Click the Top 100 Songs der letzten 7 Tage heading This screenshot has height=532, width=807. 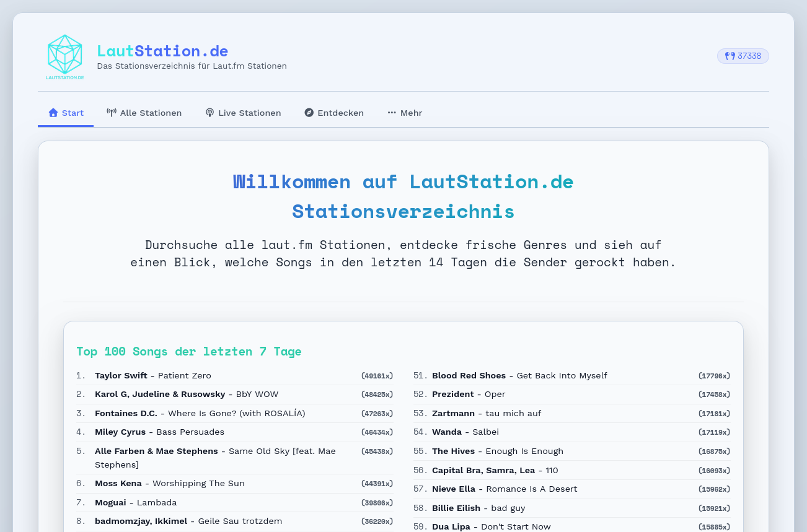(189, 352)
